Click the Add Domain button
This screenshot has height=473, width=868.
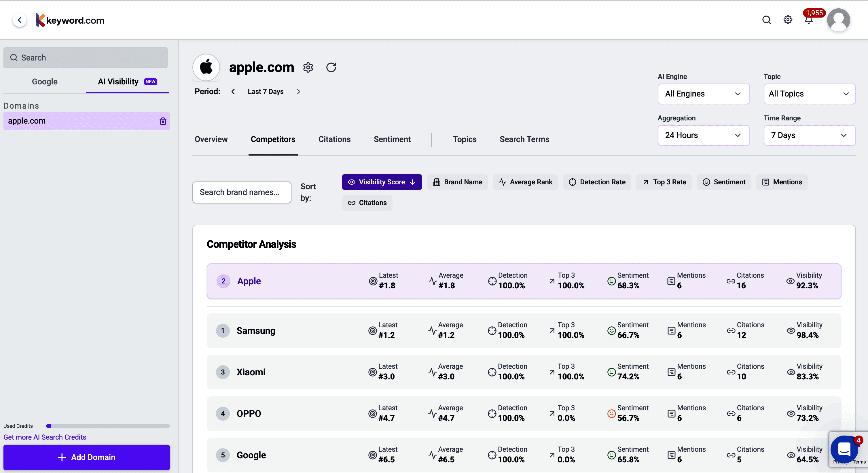tap(87, 457)
